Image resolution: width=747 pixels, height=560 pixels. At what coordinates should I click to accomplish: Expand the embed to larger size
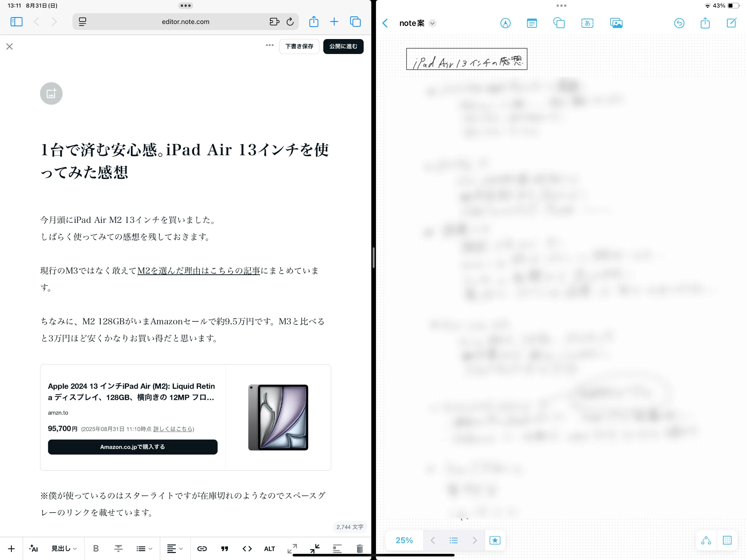(x=292, y=549)
